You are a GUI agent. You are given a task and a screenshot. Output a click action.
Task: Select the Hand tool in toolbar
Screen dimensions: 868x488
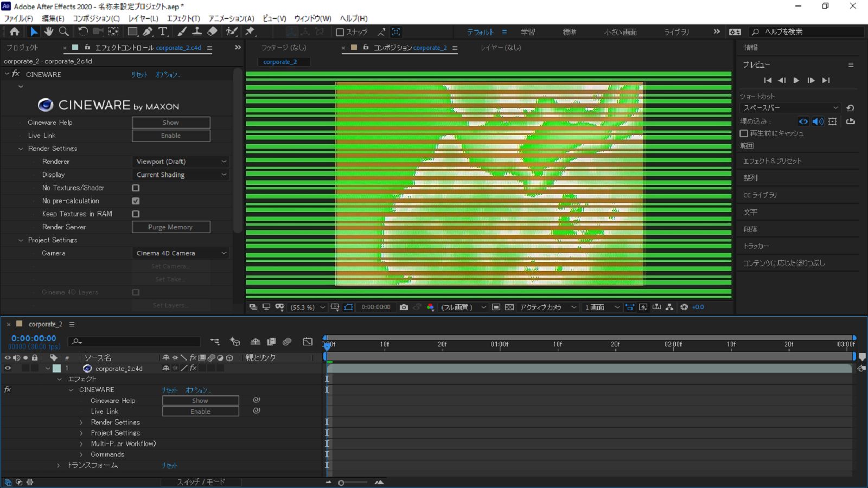(x=49, y=31)
